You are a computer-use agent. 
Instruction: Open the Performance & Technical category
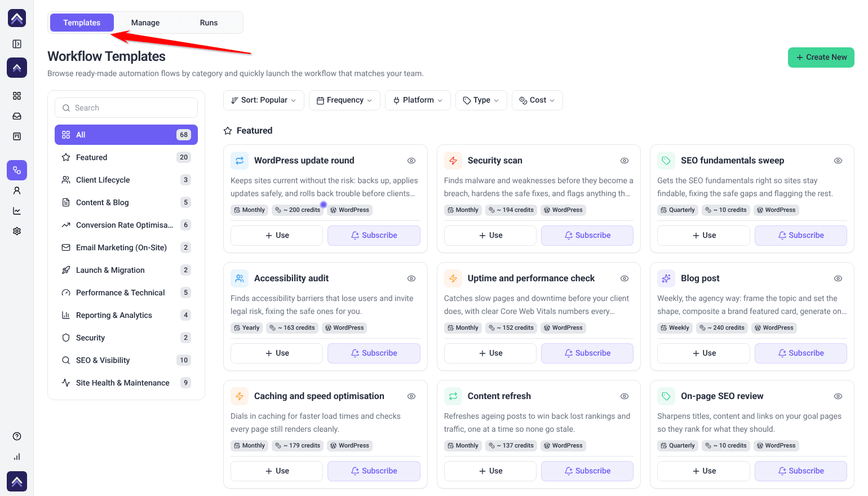(126, 293)
